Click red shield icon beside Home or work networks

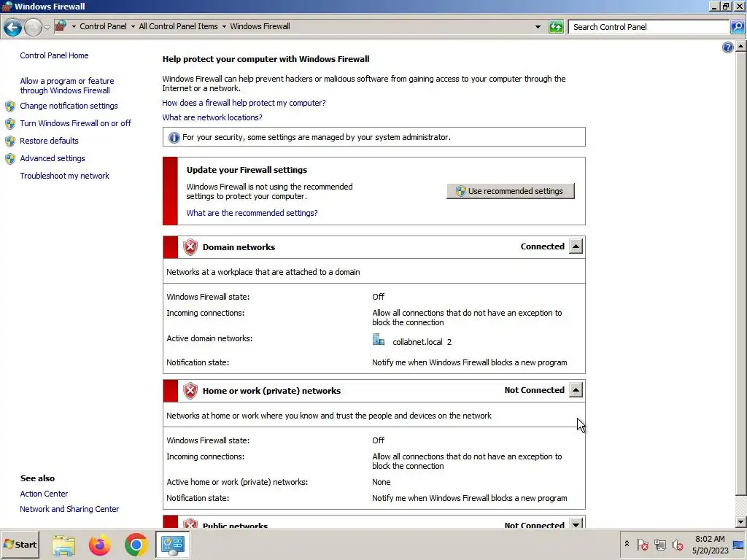(x=190, y=391)
